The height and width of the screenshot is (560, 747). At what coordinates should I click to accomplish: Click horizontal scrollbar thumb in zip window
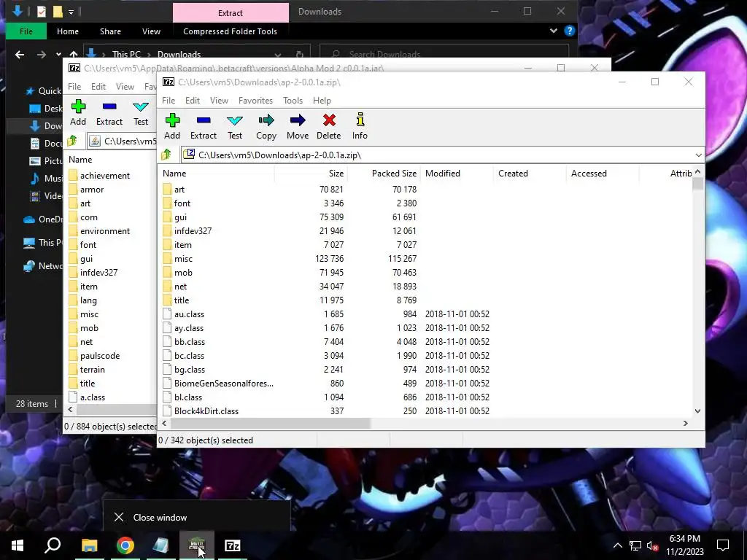pos(270,424)
